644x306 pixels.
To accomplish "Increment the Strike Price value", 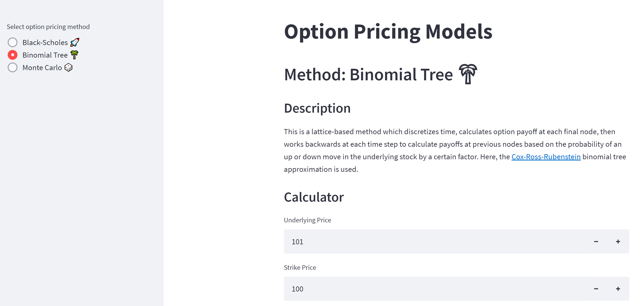I will pyautogui.click(x=618, y=289).
